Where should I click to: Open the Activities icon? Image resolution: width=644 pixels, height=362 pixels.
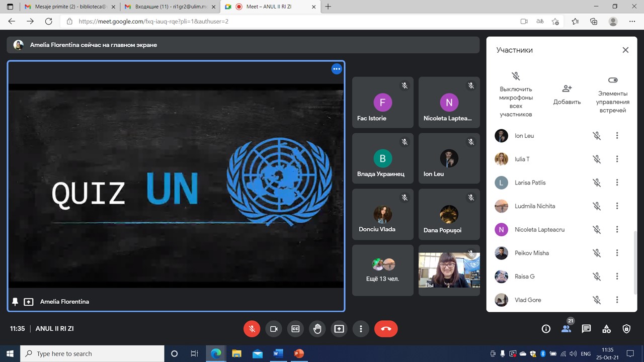click(606, 329)
